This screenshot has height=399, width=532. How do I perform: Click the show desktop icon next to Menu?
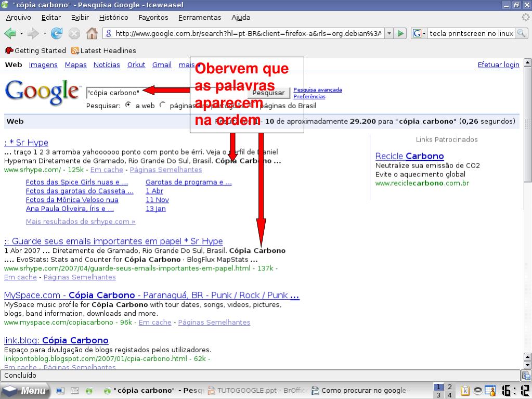tap(60, 391)
